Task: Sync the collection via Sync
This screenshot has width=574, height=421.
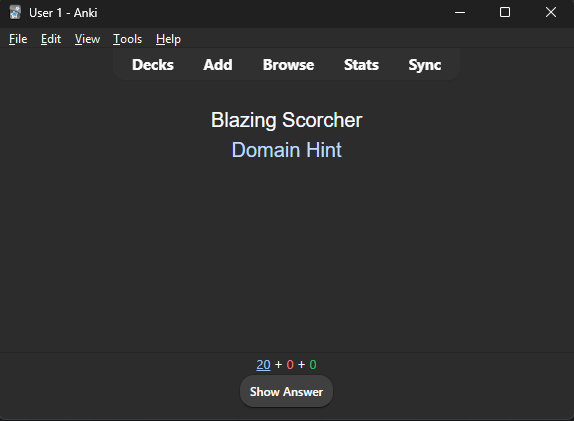Action: pyautogui.click(x=425, y=65)
